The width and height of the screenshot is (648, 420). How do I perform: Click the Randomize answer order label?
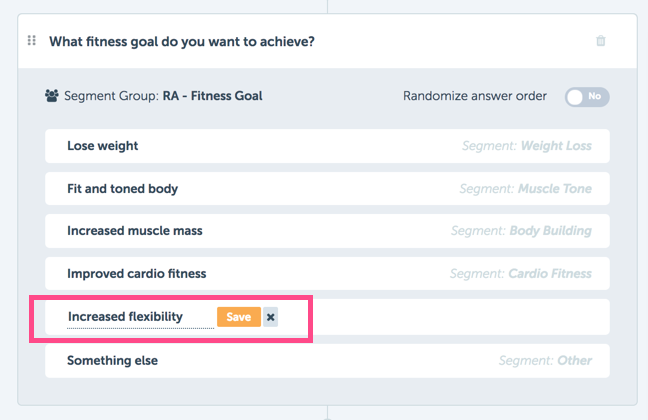coord(475,96)
